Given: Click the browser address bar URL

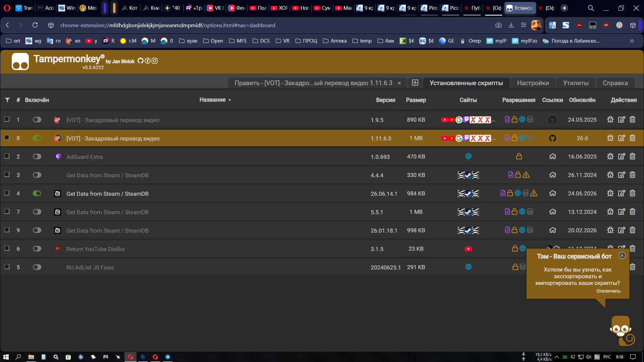Looking at the screenshot, I should (168, 25).
